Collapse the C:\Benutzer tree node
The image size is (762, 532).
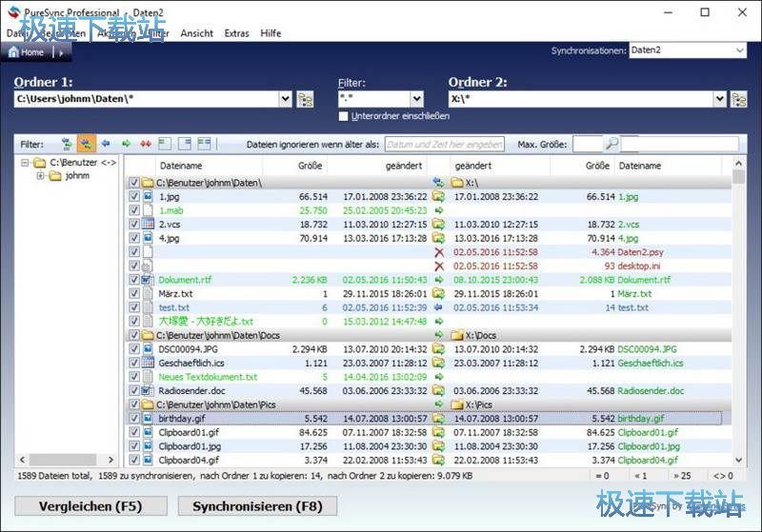click(x=25, y=163)
